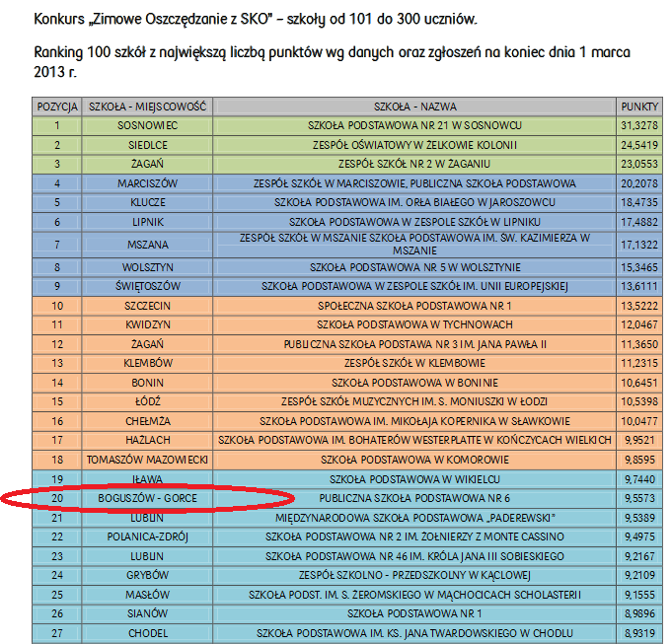Click the SZKOŁA - NAZWA column header

414,107
